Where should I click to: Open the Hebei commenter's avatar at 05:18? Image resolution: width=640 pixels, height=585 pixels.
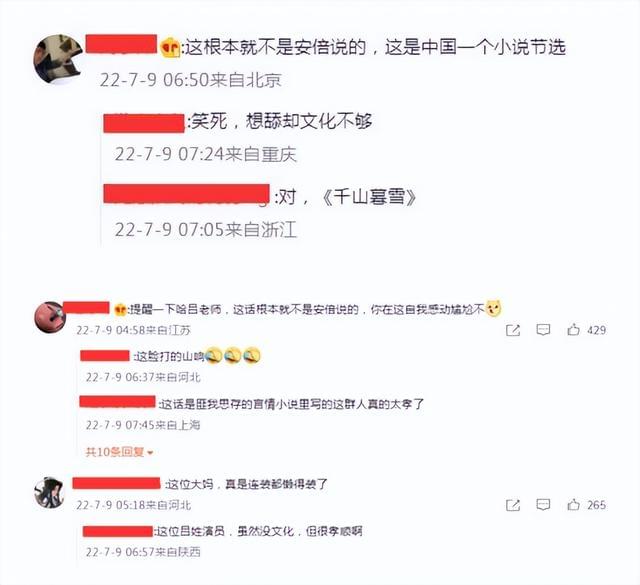pyautogui.click(x=50, y=493)
